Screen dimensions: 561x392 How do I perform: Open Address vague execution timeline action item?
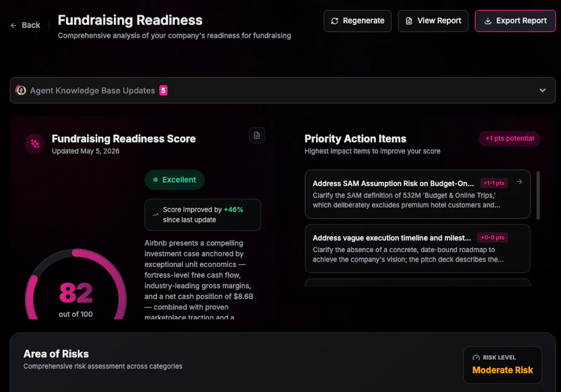[417, 249]
